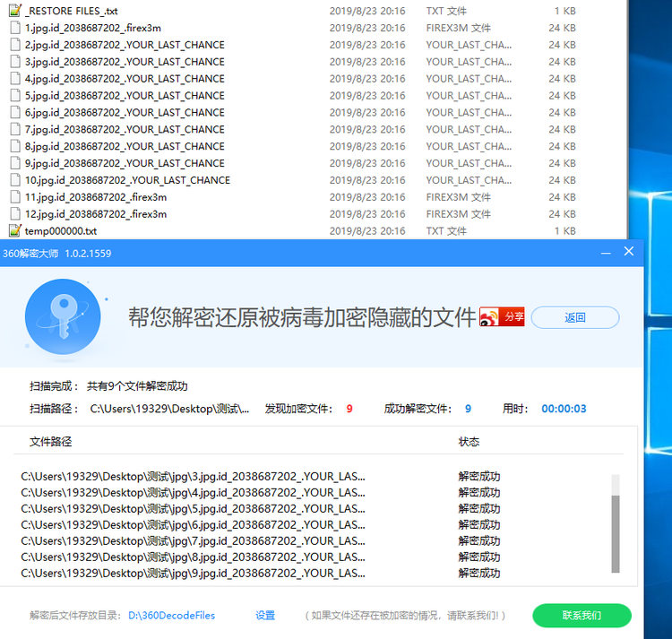Select file name 5.jpg.id_2038687202_.YOUR_LAST_CHANCE
This screenshot has width=672, height=639.
(125, 96)
